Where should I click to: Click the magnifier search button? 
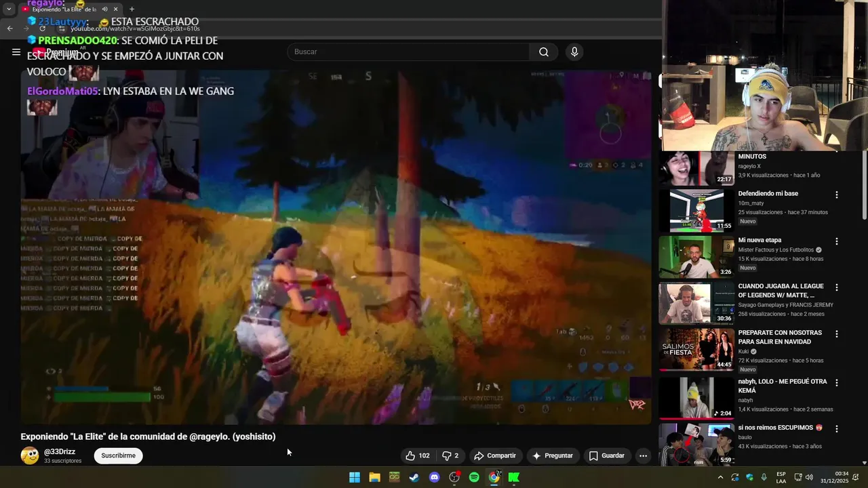click(544, 52)
